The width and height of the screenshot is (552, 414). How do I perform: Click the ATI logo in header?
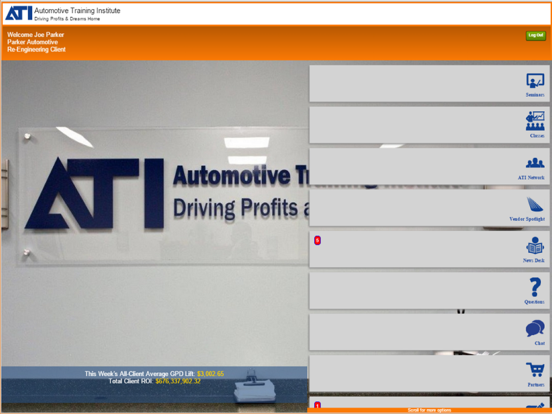coord(19,13)
